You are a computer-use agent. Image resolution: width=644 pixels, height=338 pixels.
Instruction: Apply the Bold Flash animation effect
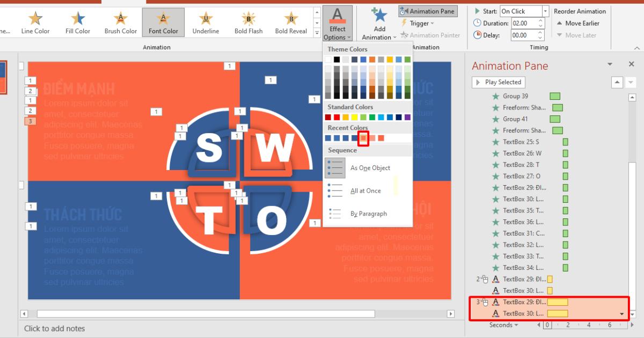[248, 22]
